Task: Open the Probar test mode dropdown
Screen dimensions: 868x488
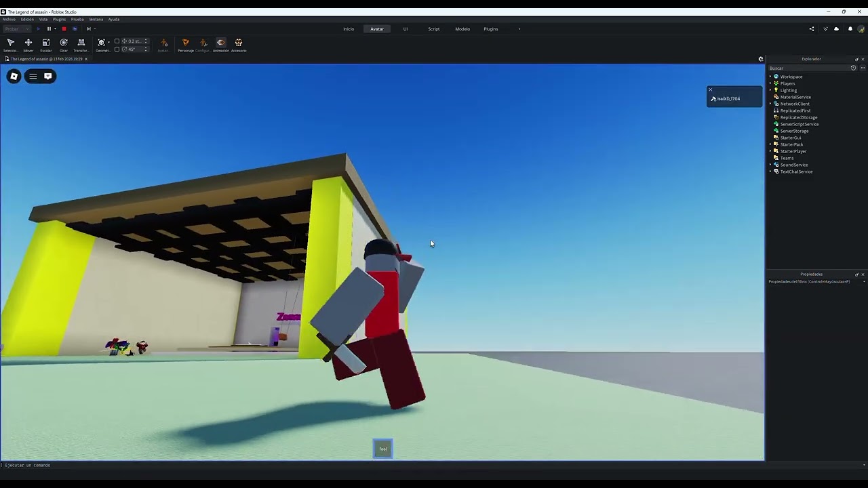Action: pos(17,28)
